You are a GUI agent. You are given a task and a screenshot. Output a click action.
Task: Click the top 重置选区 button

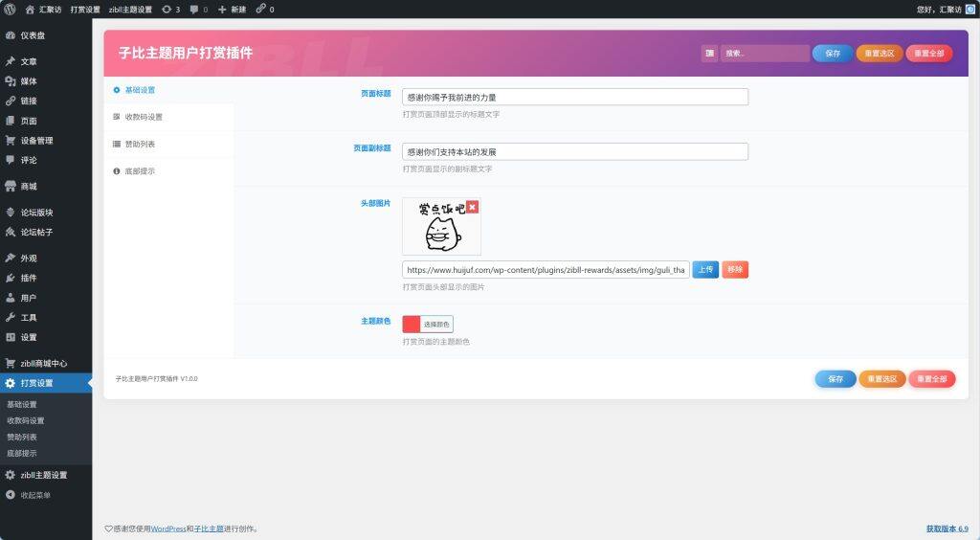[880, 53]
